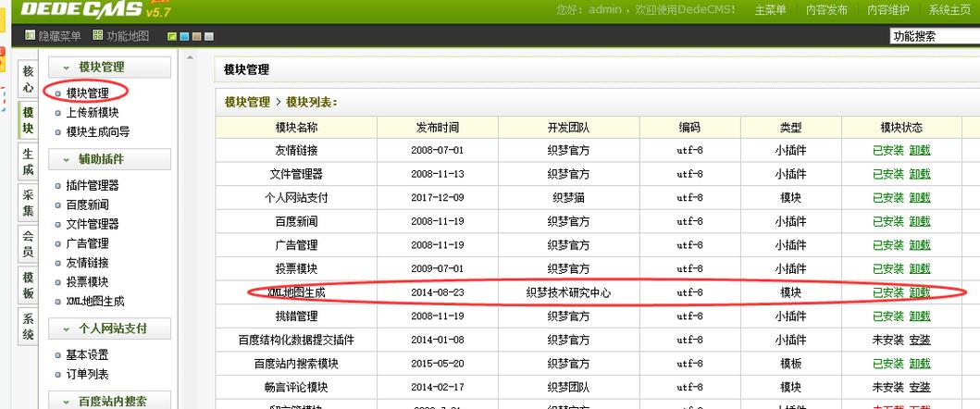Viewport: 980px width, 409px height.
Task: Select the 系统 vertical tab
Action: point(28,327)
